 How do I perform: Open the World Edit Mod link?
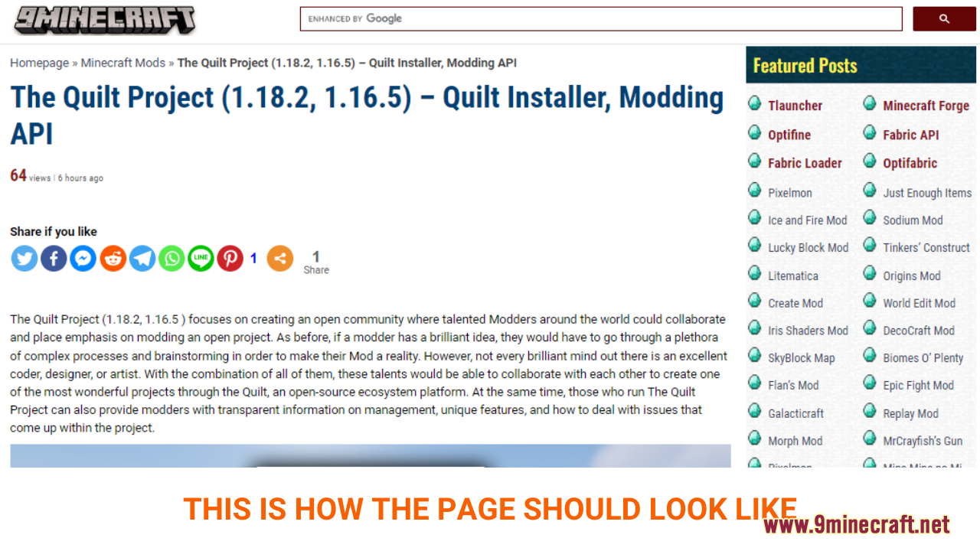(919, 304)
